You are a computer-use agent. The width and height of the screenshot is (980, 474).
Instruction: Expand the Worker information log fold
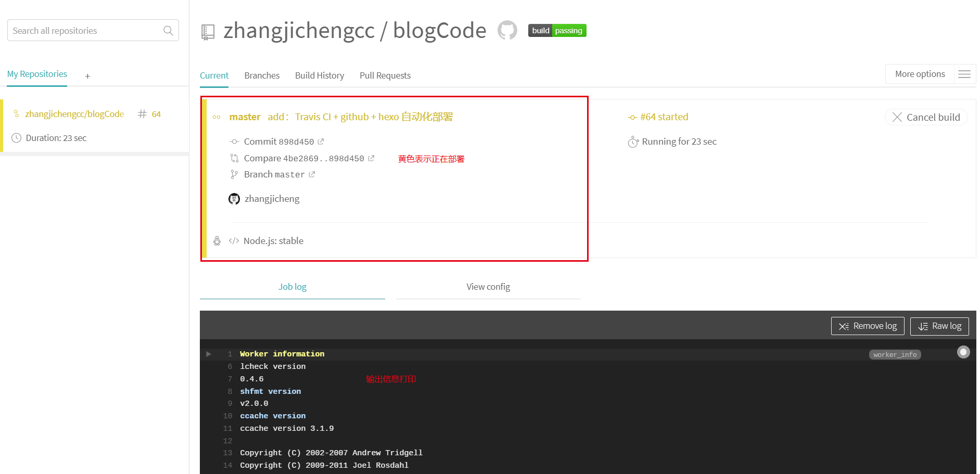(x=209, y=354)
